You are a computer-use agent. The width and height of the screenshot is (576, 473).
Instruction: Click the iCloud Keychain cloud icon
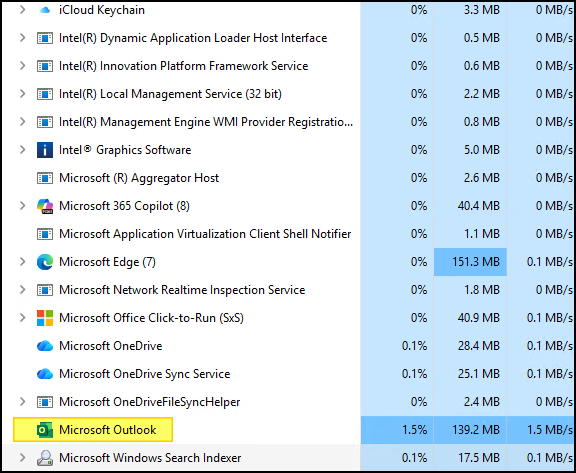(45, 10)
